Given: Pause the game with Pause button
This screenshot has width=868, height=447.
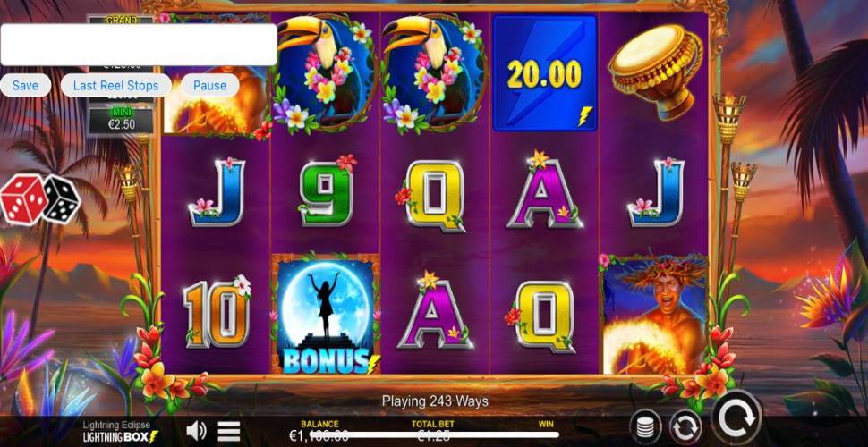Looking at the screenshot, I should 209,85.
